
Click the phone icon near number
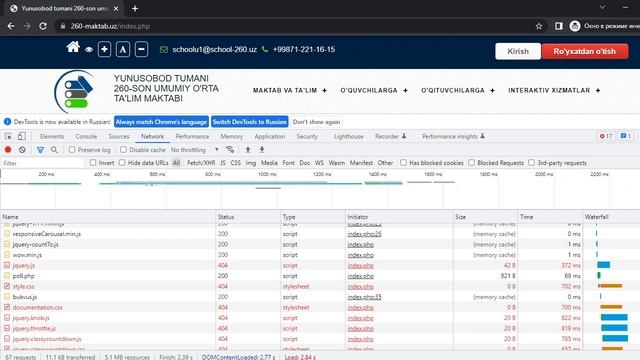[x=265, y=49]
